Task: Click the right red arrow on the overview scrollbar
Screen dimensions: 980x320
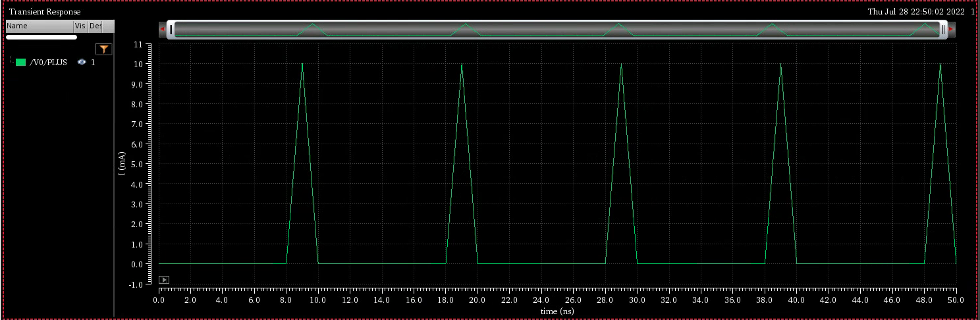Action: click(x=951, y=30)
